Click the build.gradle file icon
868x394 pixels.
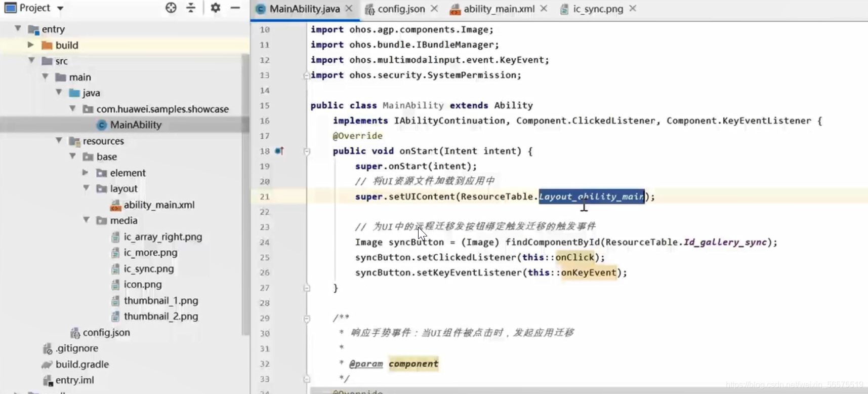click(x=47, y=365)
